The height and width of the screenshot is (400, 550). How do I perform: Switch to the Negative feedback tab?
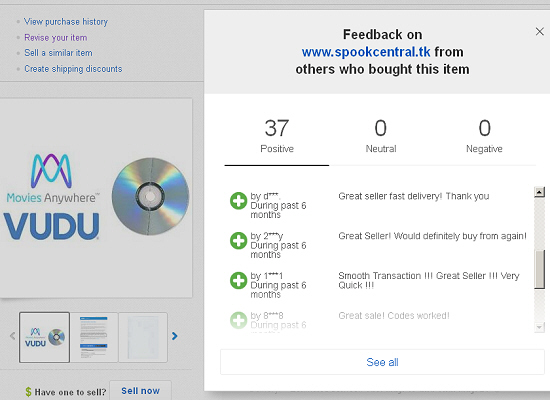tap(484, 136)
